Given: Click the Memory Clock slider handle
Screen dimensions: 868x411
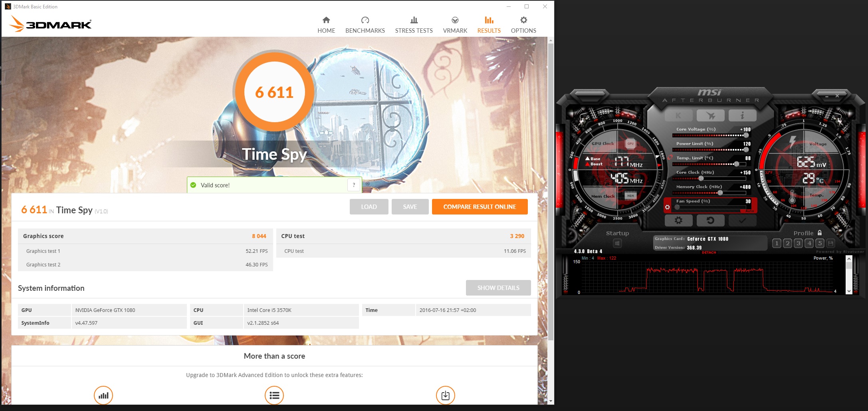Looking at the screenshot, I should [720, 193].
